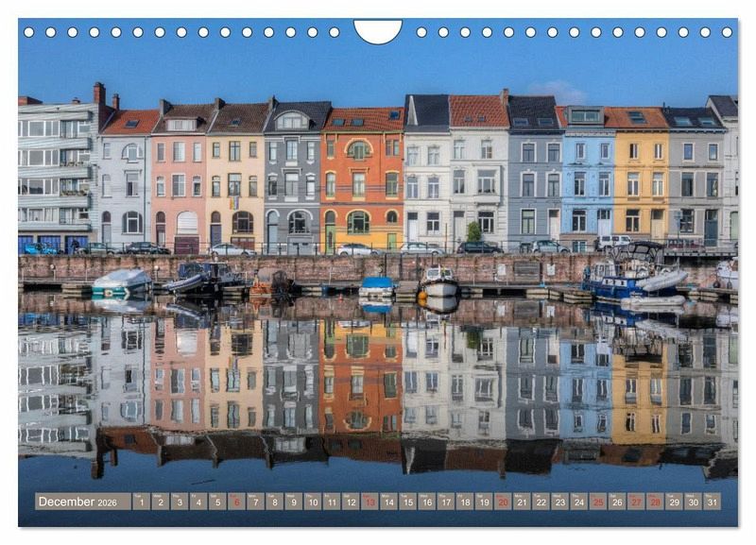Select day 10 in the calendar strip

click(313, 502)
